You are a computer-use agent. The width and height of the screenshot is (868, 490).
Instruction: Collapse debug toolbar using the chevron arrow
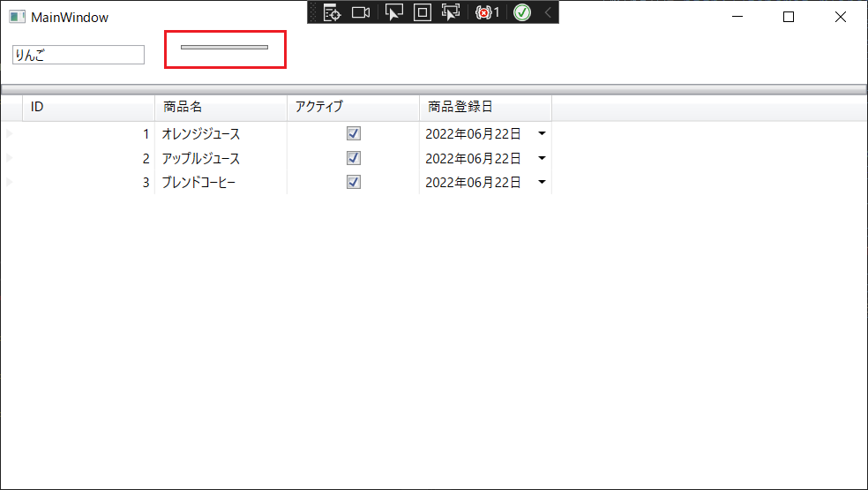(x=548, y=12)
